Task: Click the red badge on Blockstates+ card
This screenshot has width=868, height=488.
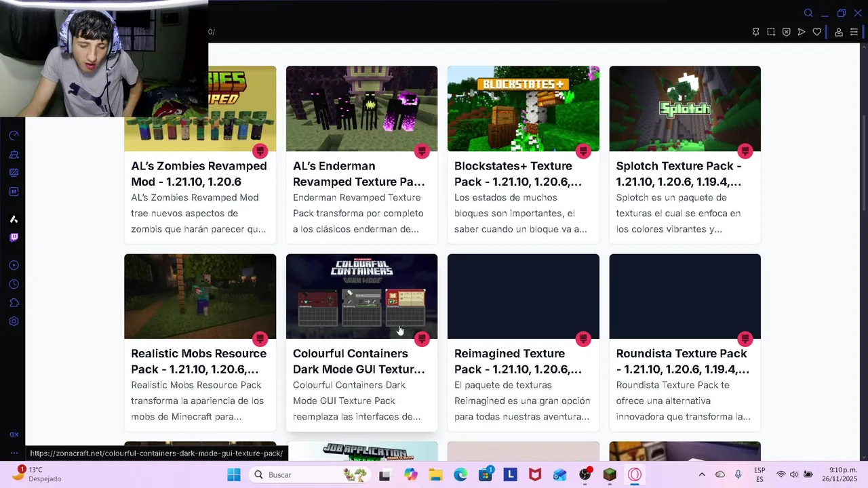Action: pyautogui.click(x=583, y=150)
